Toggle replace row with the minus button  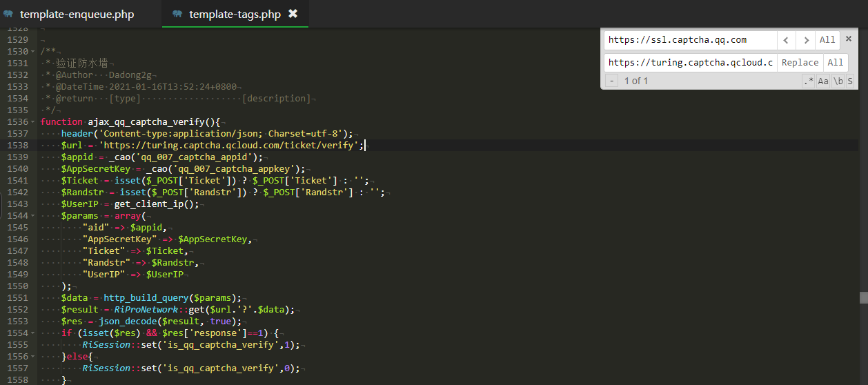[x=611, y=81]
